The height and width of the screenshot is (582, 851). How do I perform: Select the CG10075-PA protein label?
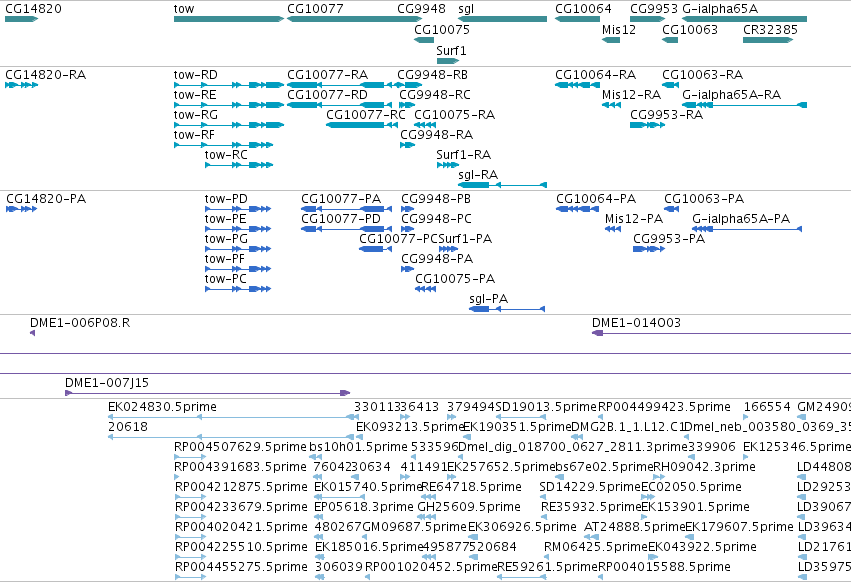tap(455, 279)
